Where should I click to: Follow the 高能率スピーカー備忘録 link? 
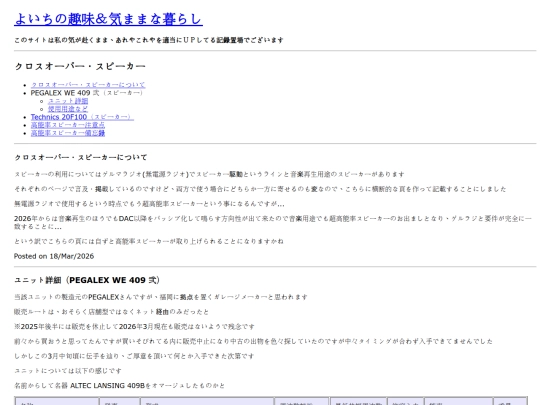click(x=68, y=133)
